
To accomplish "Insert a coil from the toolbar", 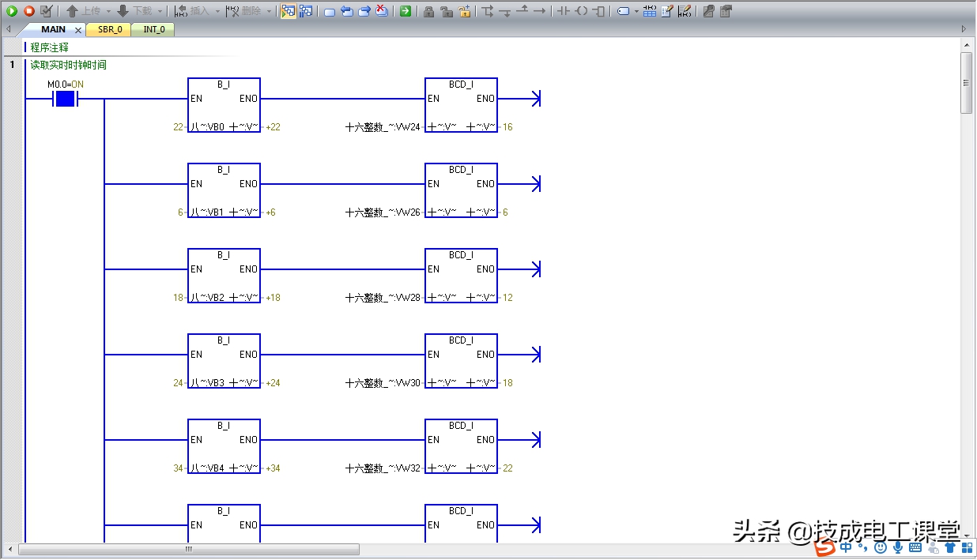I will pos(581,11).
